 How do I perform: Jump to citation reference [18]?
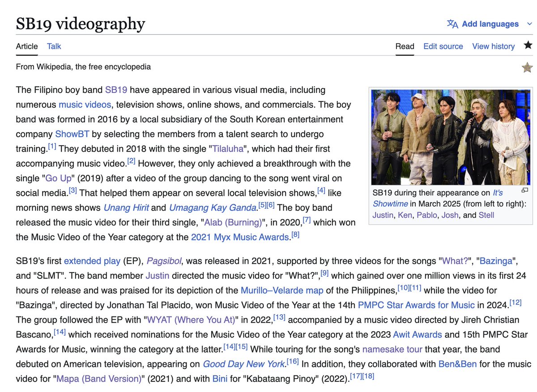(x=368, y=376)
